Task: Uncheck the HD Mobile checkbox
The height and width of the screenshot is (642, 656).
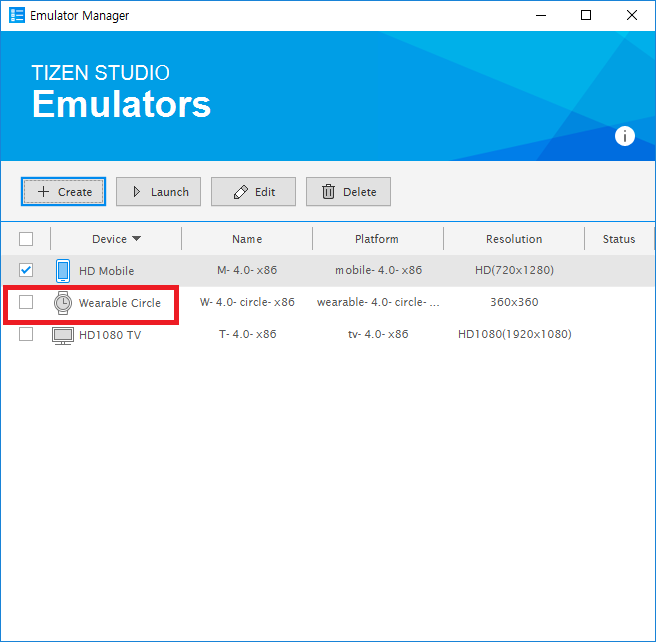Action: (26, 271)
